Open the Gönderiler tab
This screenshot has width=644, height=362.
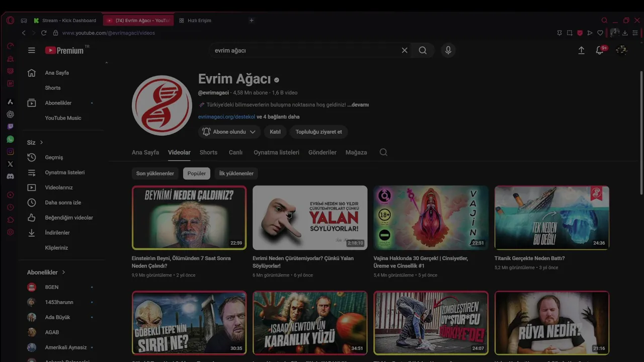(x=323, y=152)
